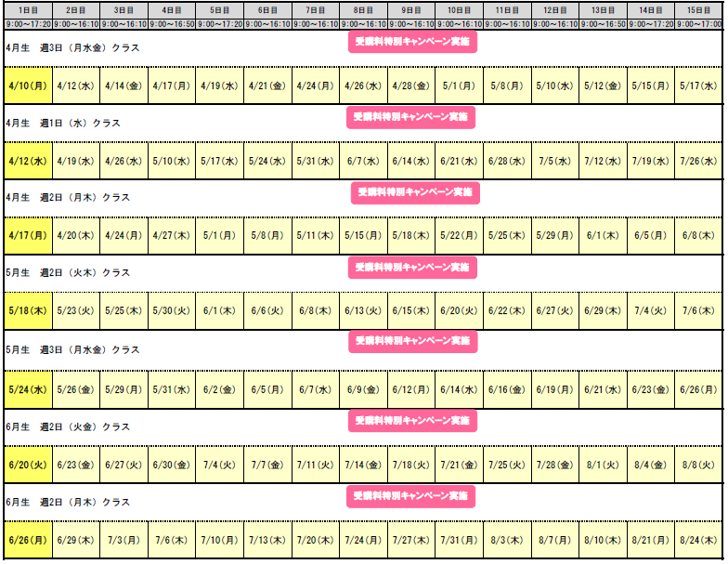Select the 6月生 週2日（月木）クラス label
This screenshot has width=728, height=564.
(x=68, y=502)
